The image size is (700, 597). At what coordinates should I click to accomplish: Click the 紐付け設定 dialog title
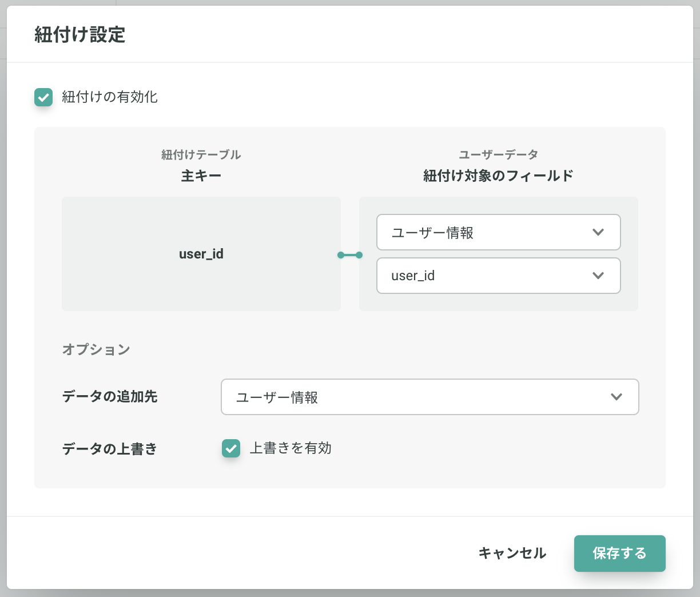coord(79,34)
